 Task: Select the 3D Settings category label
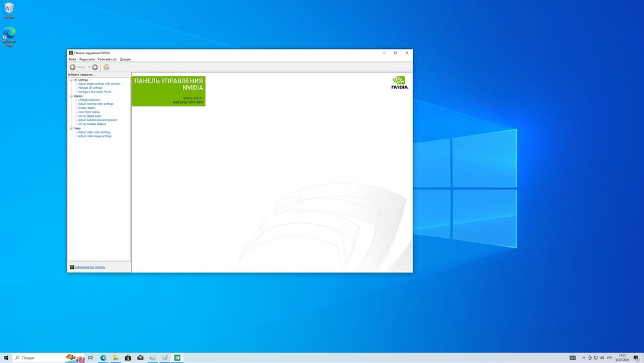[x=81, y=80]
